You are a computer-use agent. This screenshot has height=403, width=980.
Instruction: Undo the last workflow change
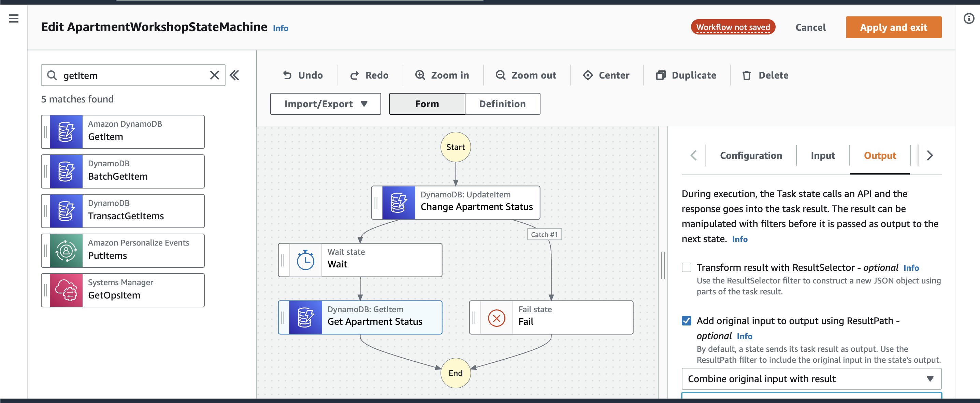coord(303,75)
